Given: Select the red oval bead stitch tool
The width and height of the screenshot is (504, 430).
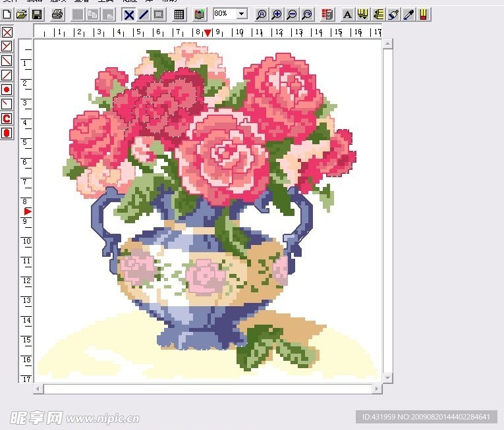Looking at the screenshot, I should (7, 133).
